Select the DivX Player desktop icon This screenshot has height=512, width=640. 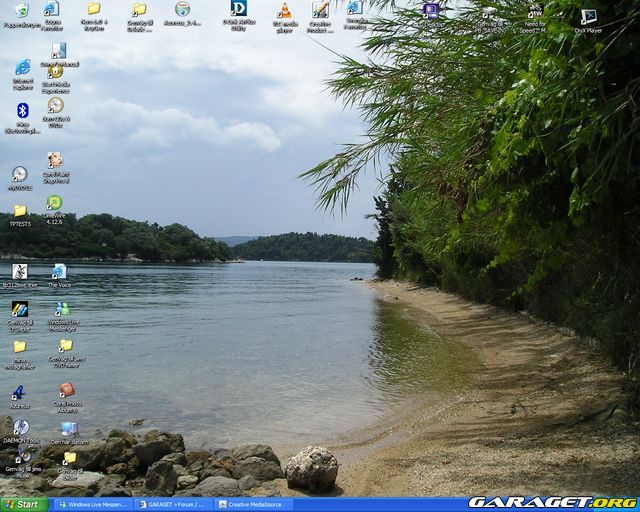point(588,18)
